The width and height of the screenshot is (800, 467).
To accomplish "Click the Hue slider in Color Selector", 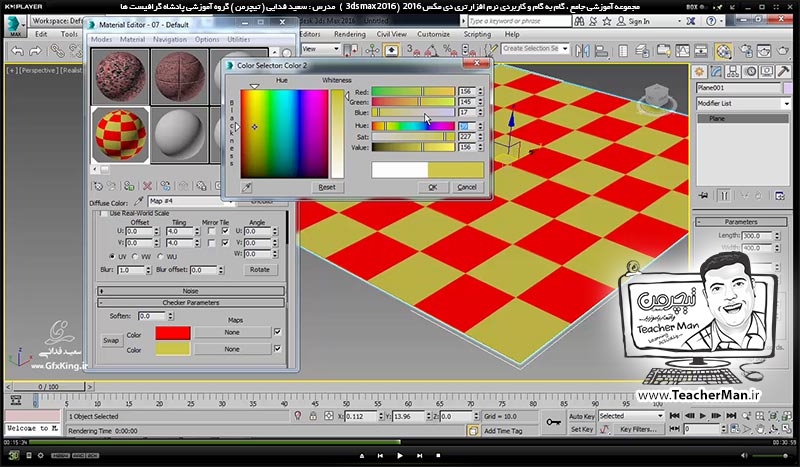I will 413,126.
